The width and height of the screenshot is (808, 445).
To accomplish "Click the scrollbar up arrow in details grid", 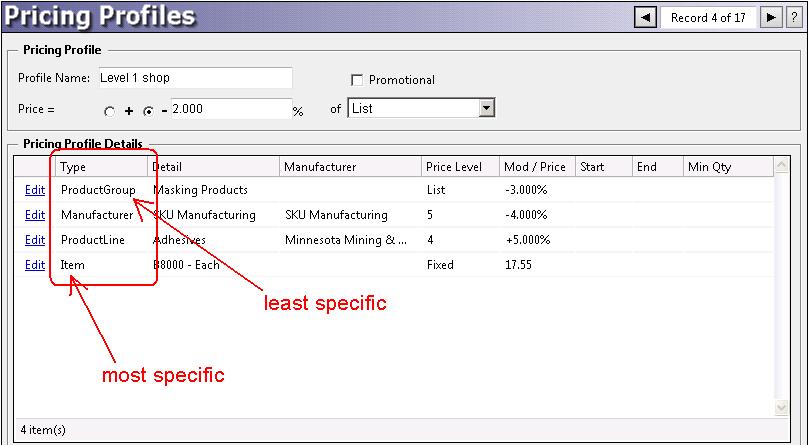I will click(782, 166).
